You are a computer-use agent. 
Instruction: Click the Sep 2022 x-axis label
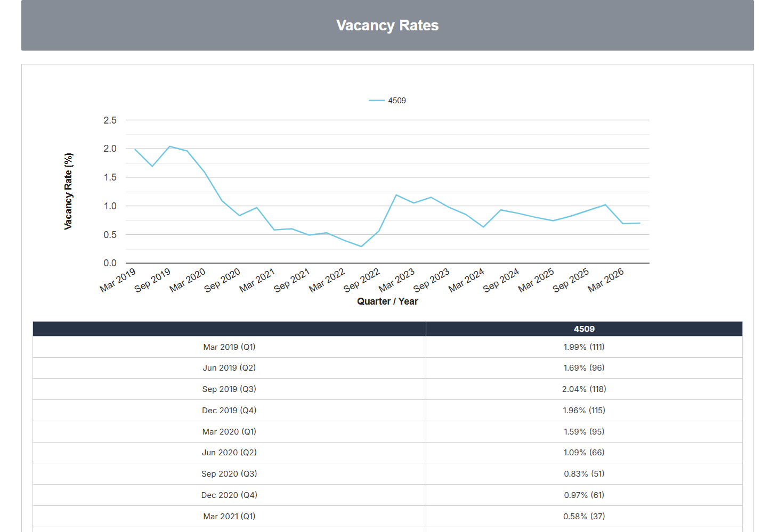362,280
